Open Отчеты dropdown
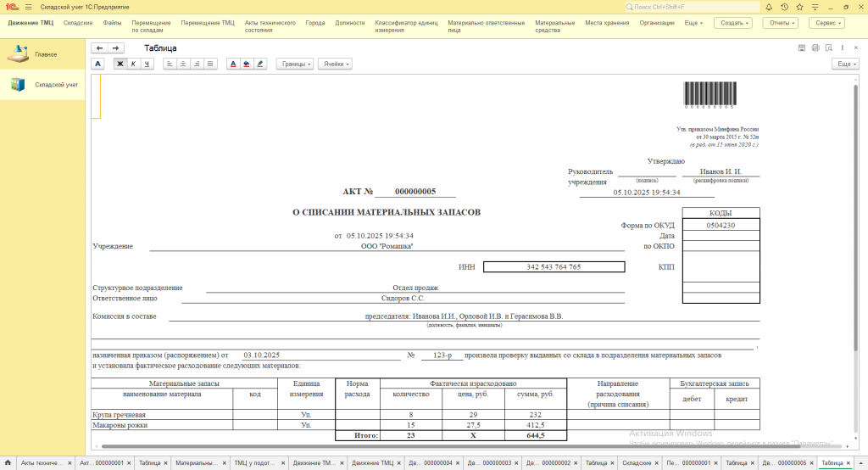 point(782,23)
